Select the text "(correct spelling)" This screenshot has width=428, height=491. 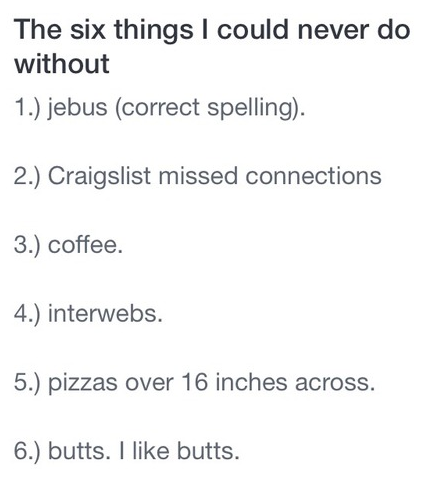click(x=208, y=108)
